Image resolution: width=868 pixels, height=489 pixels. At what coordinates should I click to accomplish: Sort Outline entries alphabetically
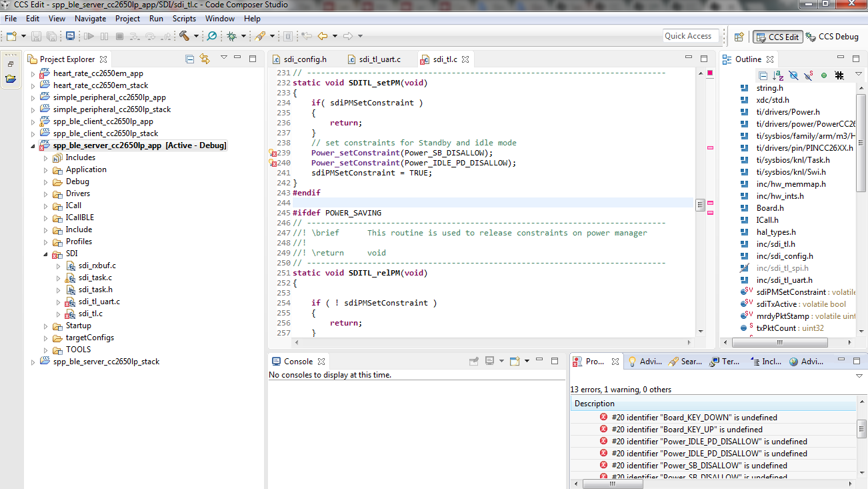778,75
